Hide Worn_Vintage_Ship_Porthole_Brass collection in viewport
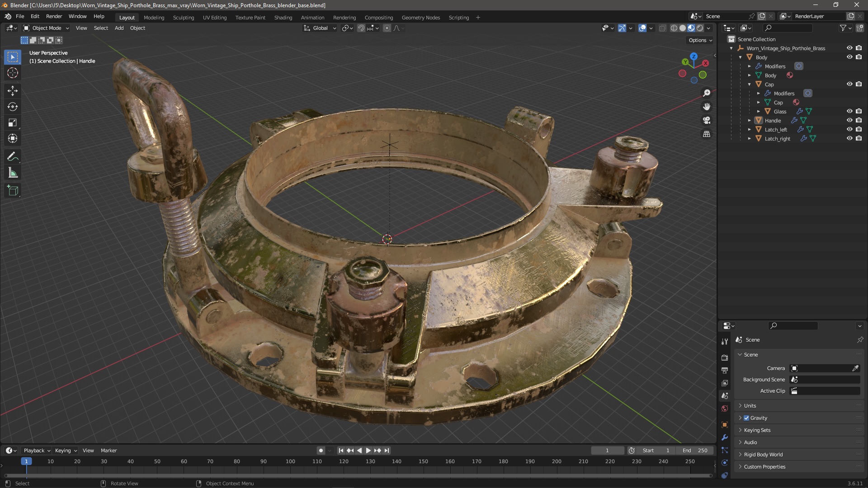The image size is (868, 488). (849, 48)
